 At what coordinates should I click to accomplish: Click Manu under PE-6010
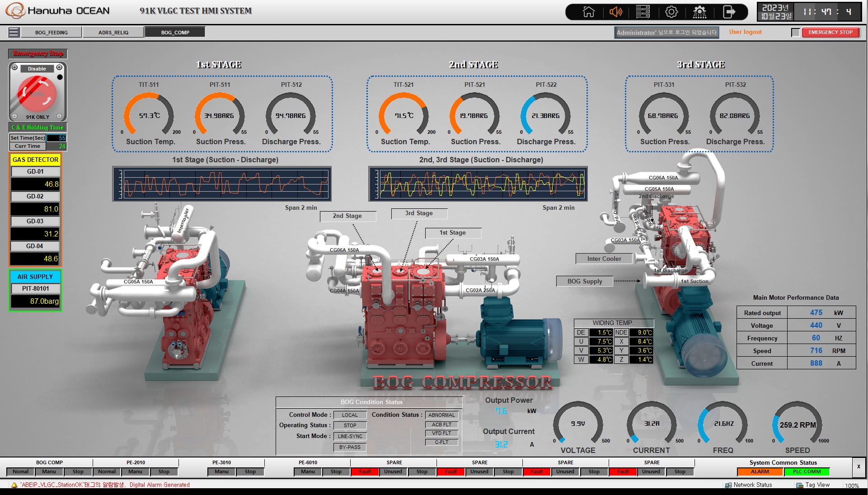click(x=308, y=471)
